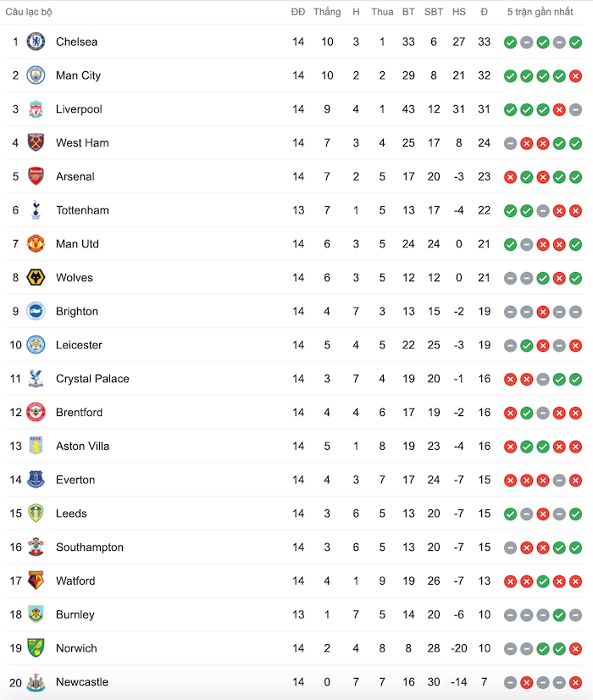Click the West Ham crest icon
Screen dimensions: 593x700
(x=36, y=143)
